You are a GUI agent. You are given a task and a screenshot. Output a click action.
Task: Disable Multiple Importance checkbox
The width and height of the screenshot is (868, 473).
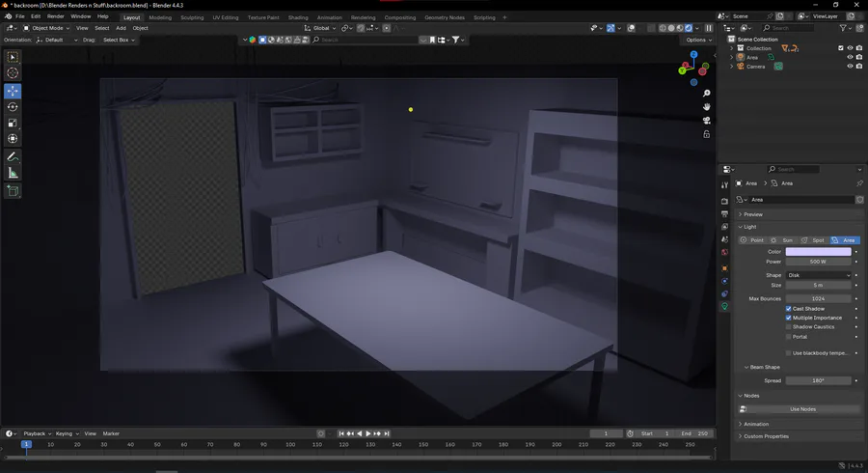788,318
